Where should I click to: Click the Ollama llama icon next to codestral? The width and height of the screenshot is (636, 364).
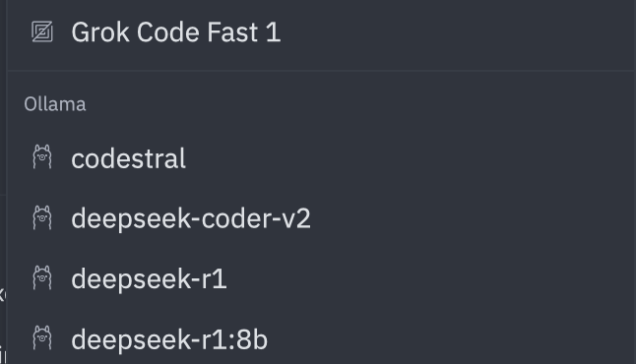(42, 156)
